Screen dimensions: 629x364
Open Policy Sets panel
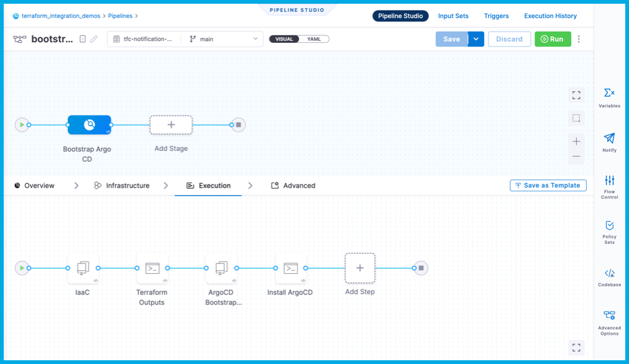click(609, 230)
